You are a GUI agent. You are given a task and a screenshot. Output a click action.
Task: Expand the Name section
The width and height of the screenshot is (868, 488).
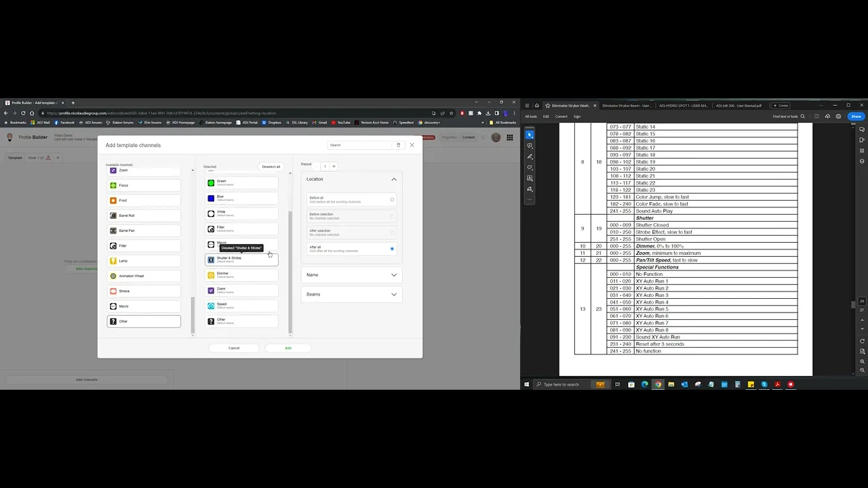click(x=393, y=275)
